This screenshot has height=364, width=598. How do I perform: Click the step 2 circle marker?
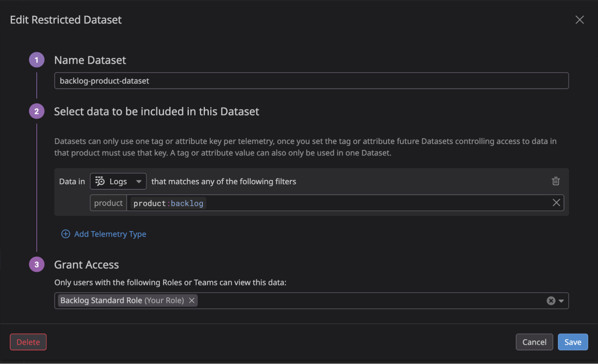(x=37, y=112)
